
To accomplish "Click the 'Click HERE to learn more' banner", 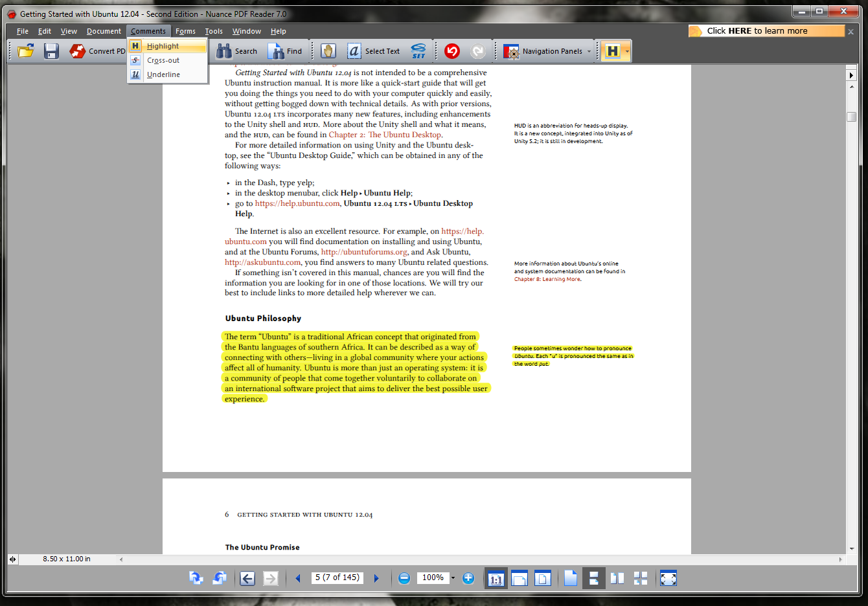I will (766, 30).
